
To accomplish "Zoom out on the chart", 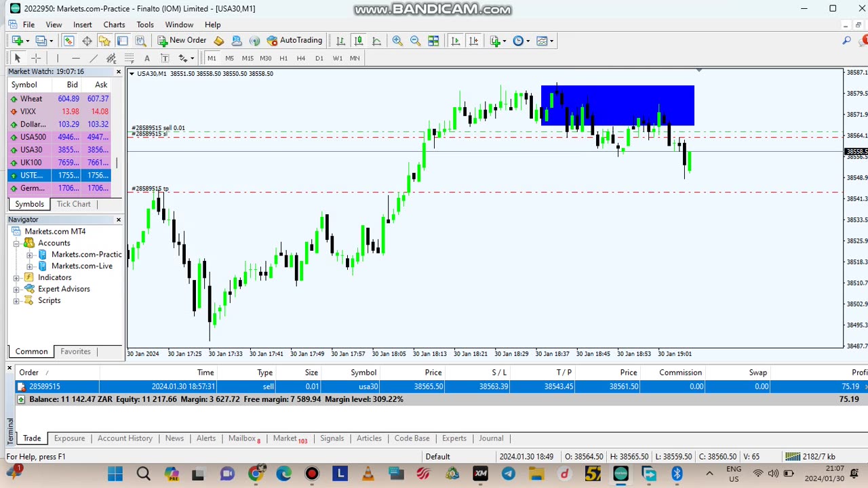I will [x=415, y=41].
